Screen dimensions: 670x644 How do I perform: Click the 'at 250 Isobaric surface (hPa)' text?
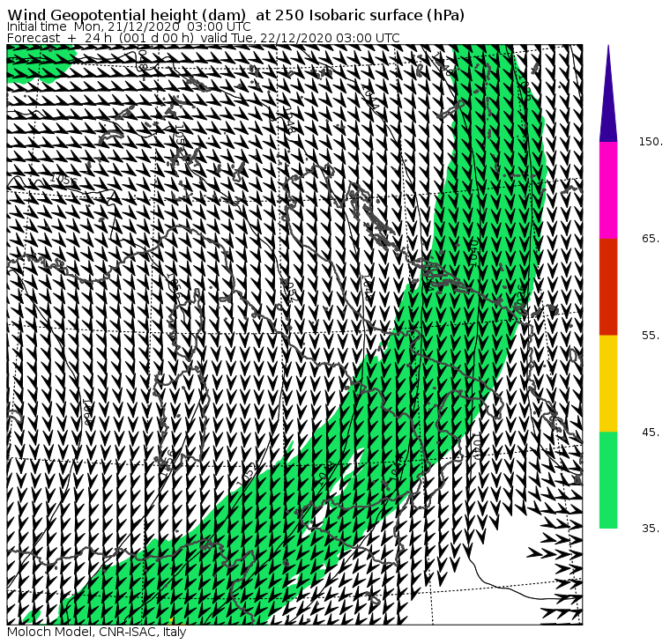point(360,15)
